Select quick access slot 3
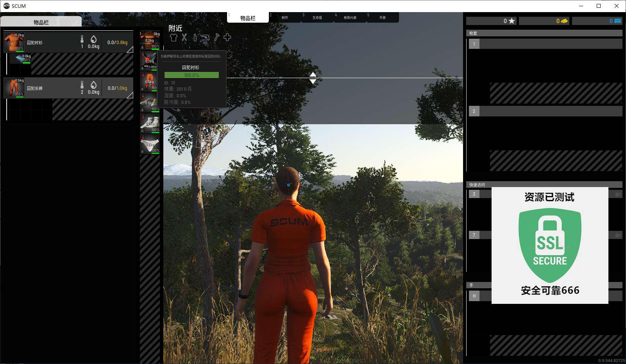Screen dimensions: 626x364 tap(474, 194)
